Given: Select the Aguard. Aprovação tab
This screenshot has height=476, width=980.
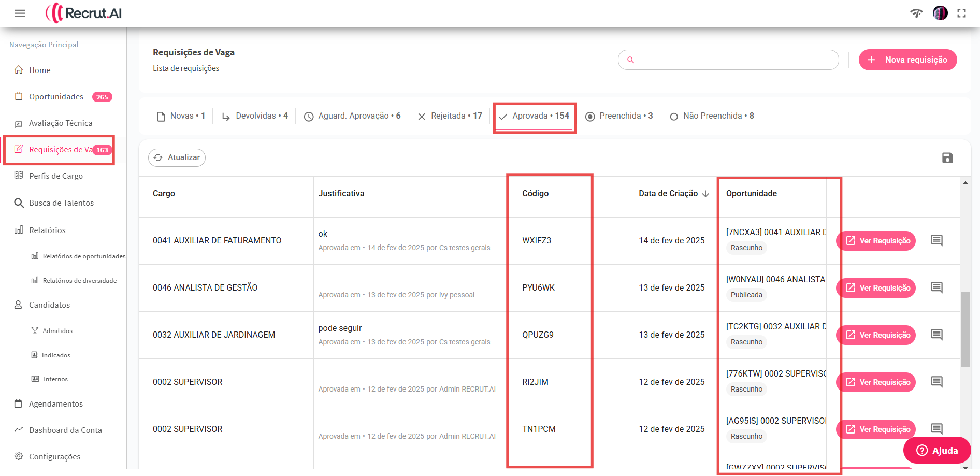Looking at the screenshot, I should (352, 116).
